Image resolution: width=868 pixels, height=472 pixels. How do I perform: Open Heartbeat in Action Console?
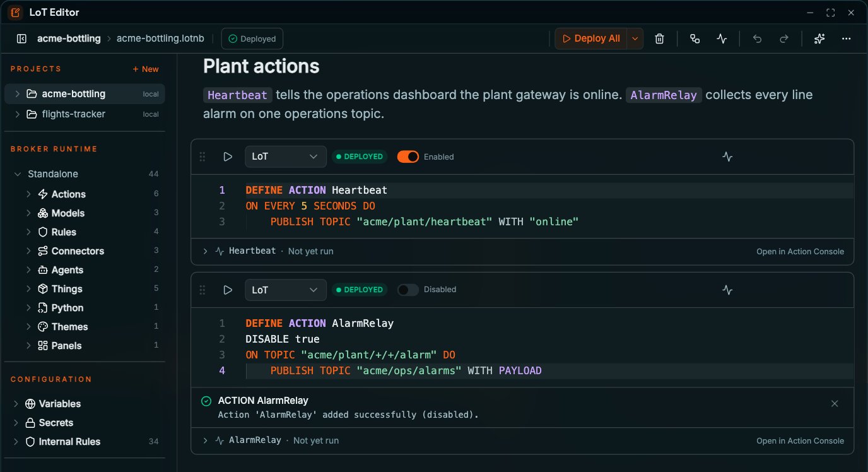800,251
